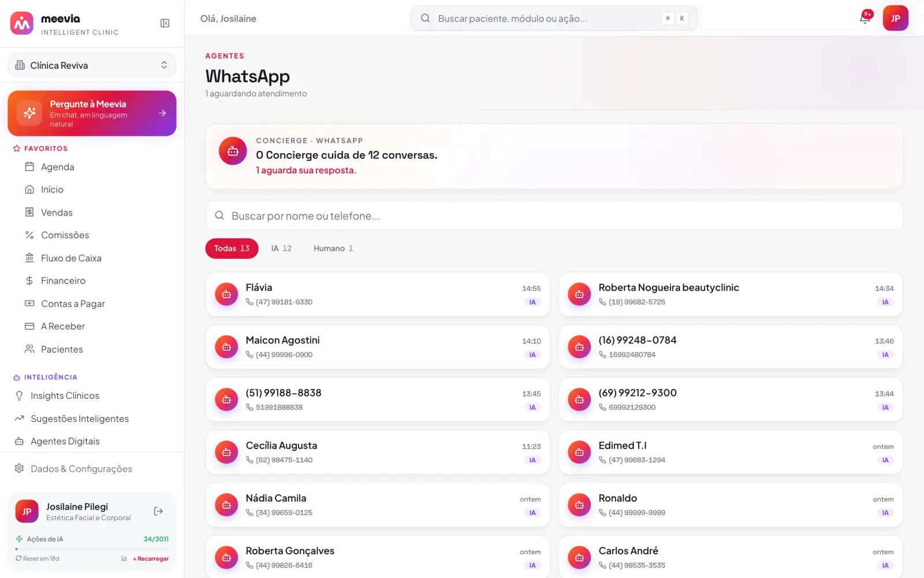Screen dimensions: 924x578
Task: Click the bot avatar on Cecília Augusta's card
Action: tap(226, 452)
